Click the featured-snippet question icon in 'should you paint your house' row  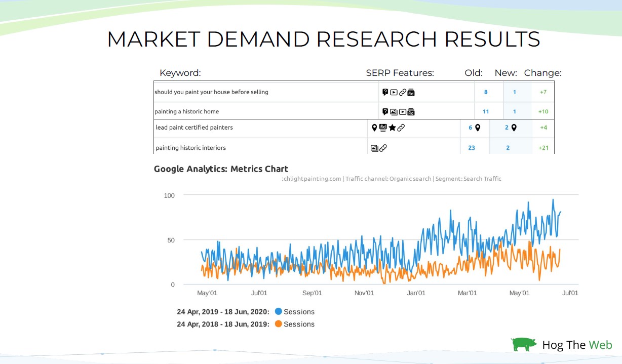pos(385,92)
